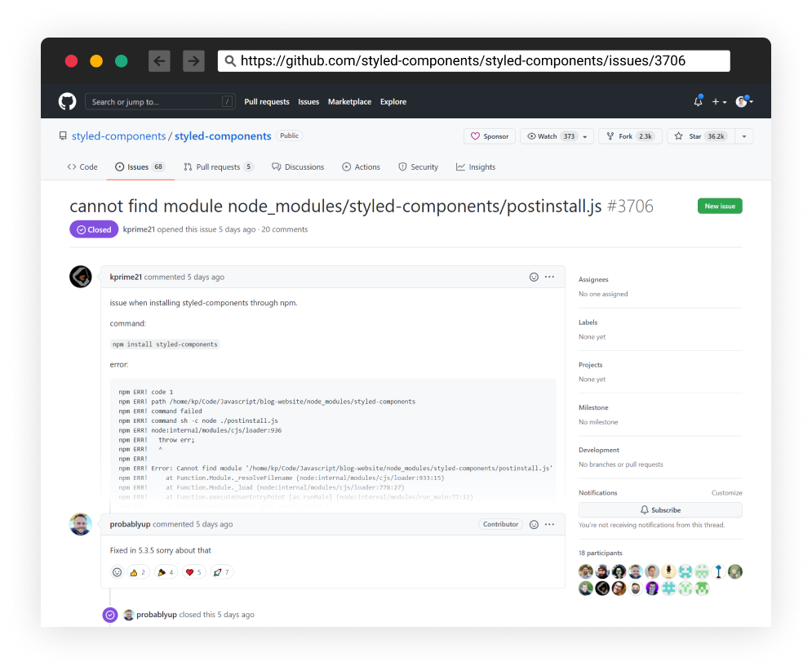Click the Labels sidebar heading
Viewport: 812px width, 671px height.
588,322
